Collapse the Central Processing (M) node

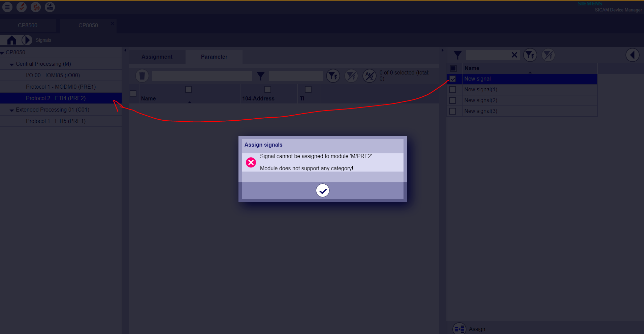(12, 64)
